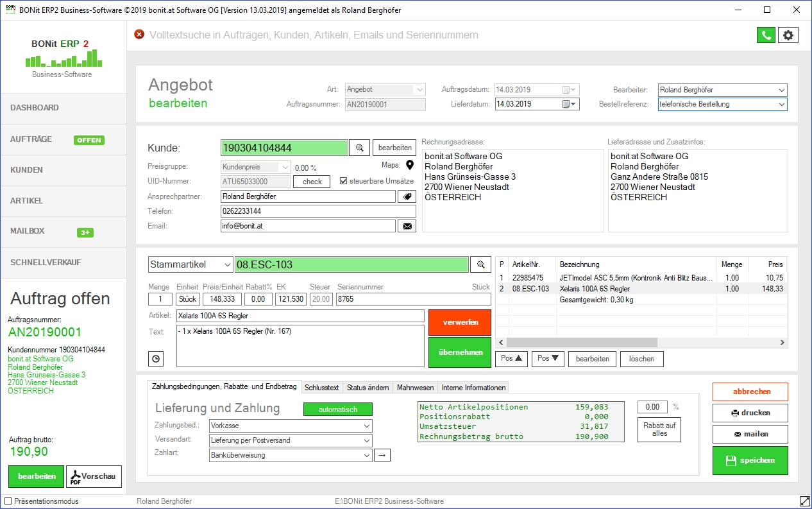812x509 pixels.
Task: Select Zahlungsbedingungen, Rabatte und Endbetrag tab
Action: coord(224,386)
